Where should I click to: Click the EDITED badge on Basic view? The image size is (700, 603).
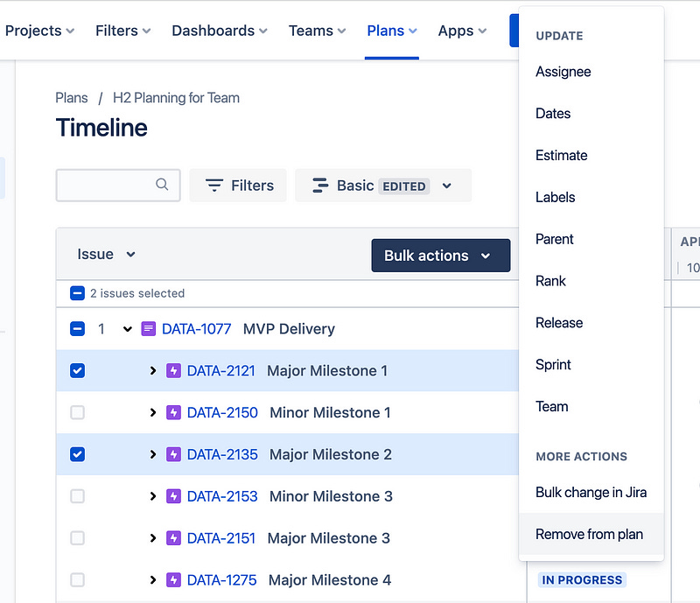[404, 186]
